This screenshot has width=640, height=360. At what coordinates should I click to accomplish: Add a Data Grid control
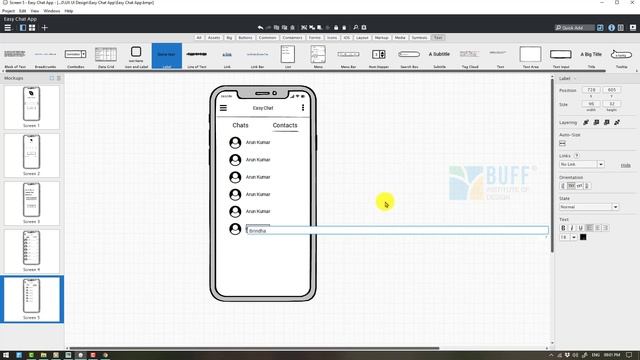[106, 57]
